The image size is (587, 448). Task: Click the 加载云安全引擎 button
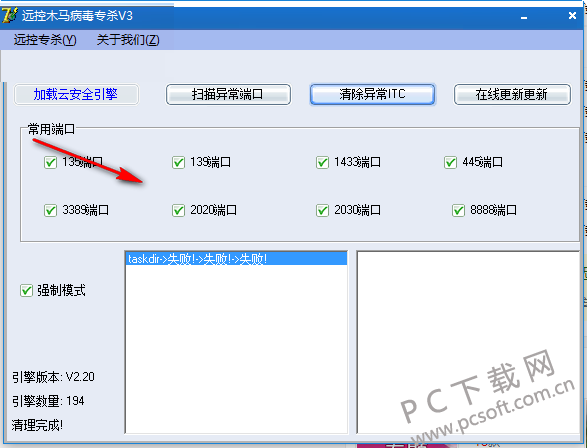click(76, 94)
